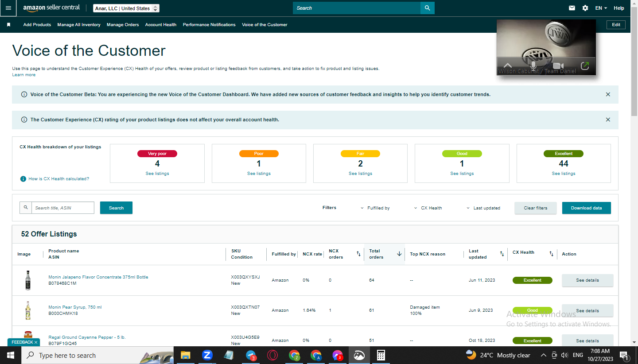Open the EN language dropdown
638x364 pixels.
coord(601,8)
